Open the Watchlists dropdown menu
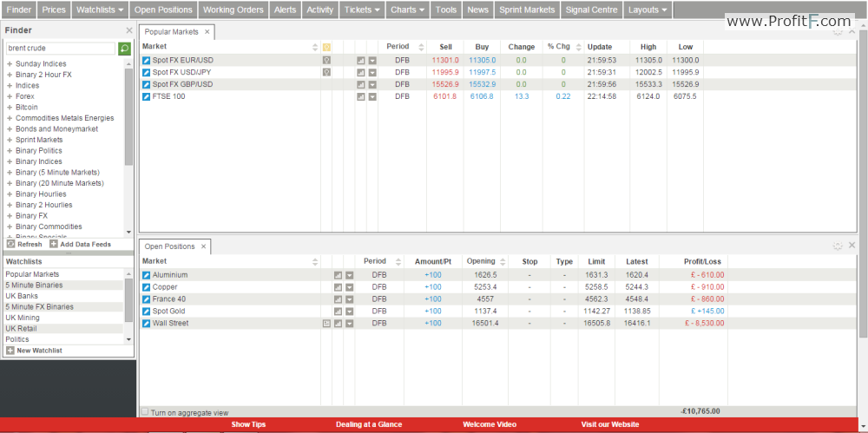Image resolution: width=868 pixels, height=433 pixels. [x=100, y=10]
